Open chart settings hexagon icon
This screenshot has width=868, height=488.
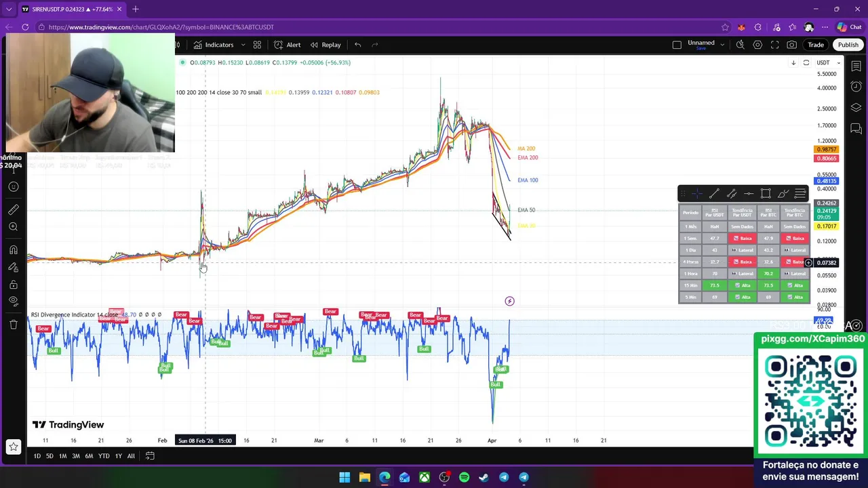pos(757,45)
